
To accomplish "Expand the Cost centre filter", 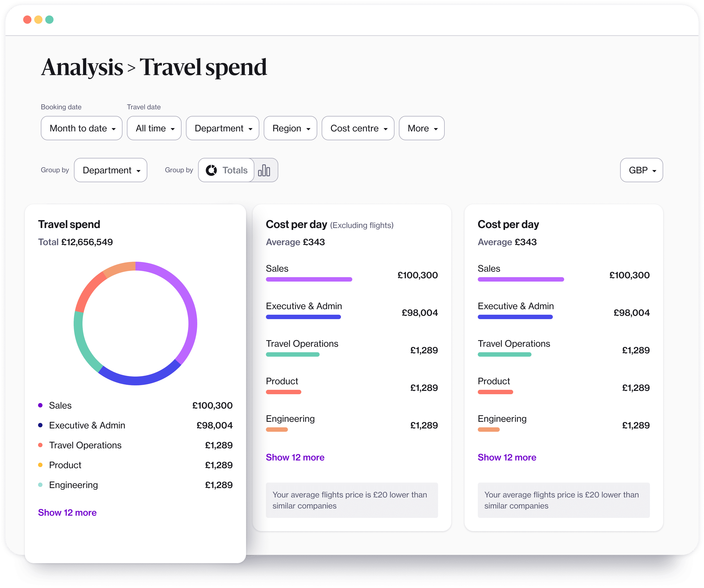I will 358,128.
